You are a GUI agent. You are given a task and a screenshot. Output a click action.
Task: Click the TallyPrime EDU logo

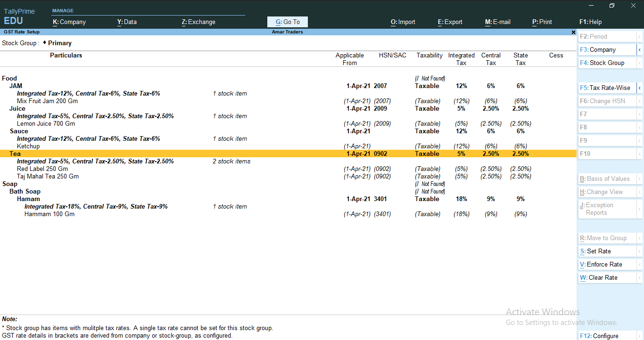[20, 15]
